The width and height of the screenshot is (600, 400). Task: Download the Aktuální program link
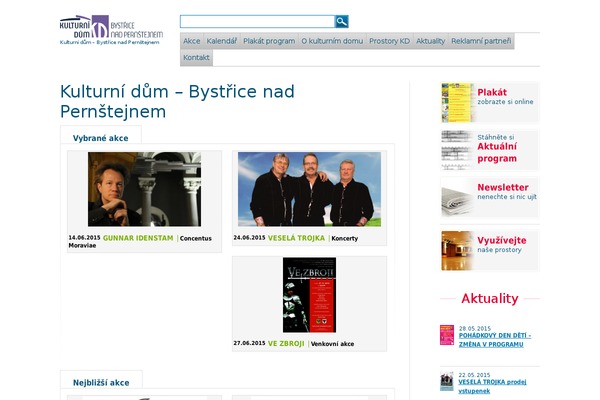click(497, 149)
